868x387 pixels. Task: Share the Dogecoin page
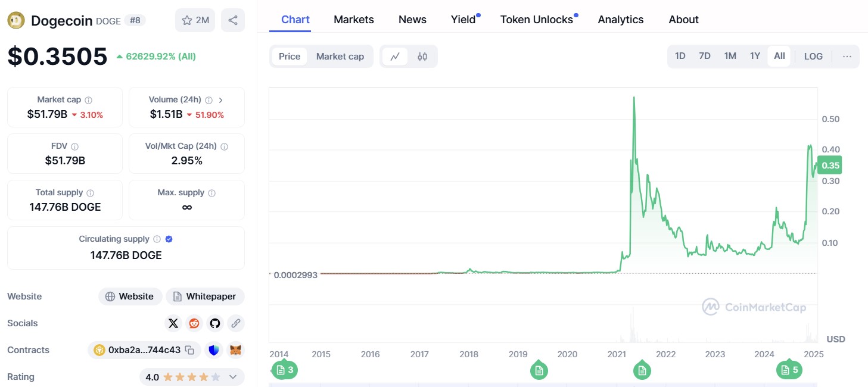[233, 20]
